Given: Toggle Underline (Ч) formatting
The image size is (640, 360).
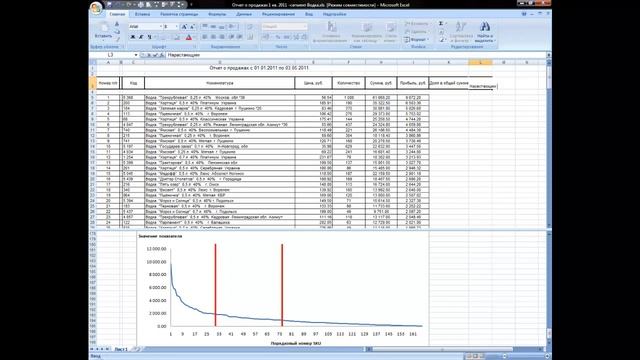Looking at the screenshot, I should [x=149, y=37].
